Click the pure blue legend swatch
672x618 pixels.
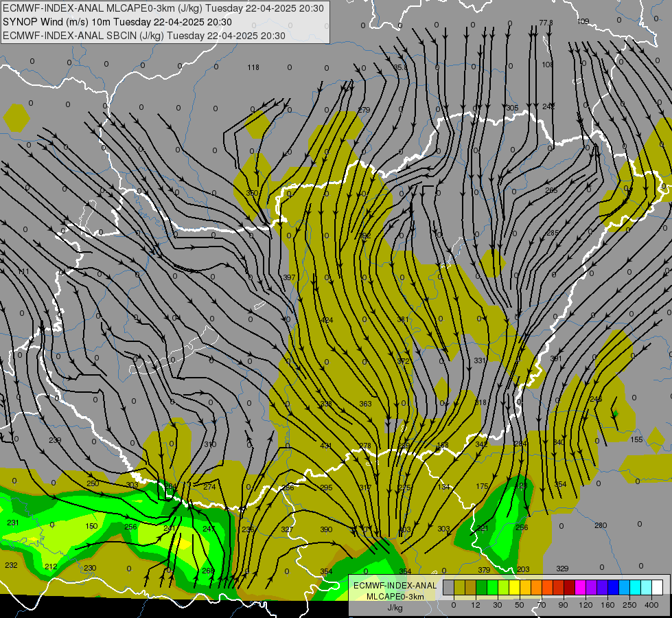click(x=613, y=588)
